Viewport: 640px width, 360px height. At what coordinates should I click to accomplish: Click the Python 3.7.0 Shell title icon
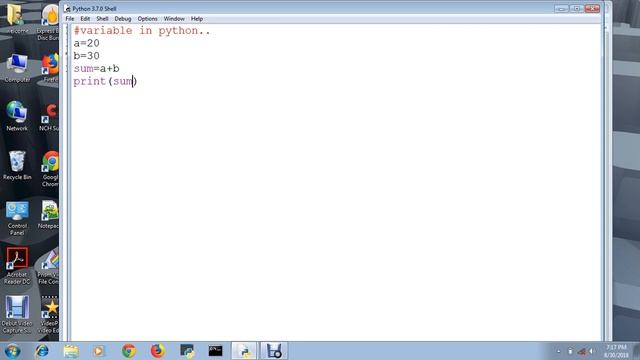(x=67, y=9)
